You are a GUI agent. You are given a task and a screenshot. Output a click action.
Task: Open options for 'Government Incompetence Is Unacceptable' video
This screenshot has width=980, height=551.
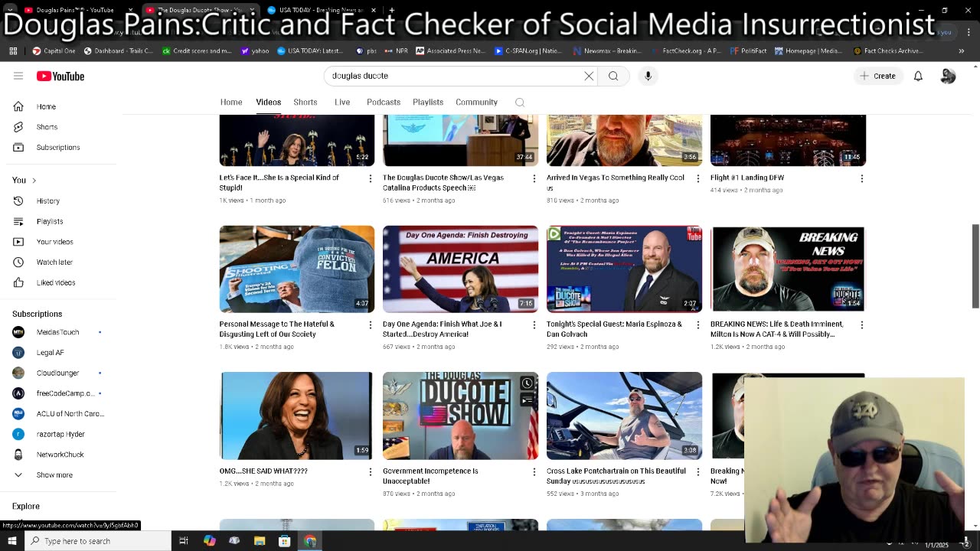(534, 472)
